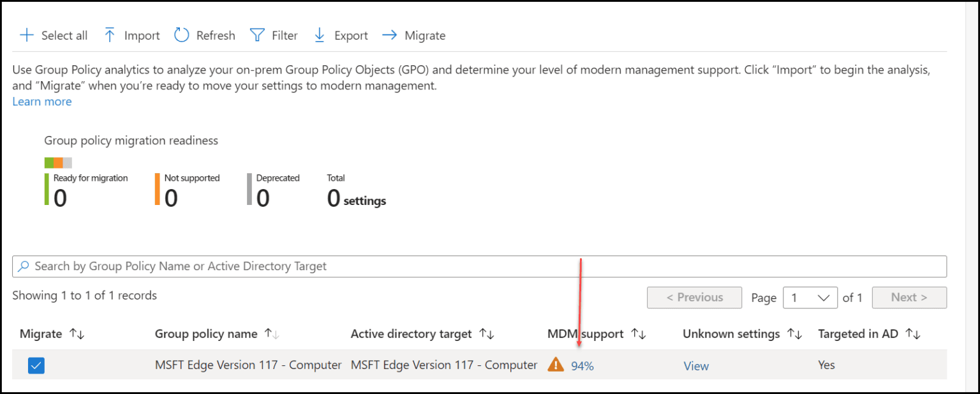Screen dimensions: 980x394
Task: Click the Export download icon
Action: point(319,35)
